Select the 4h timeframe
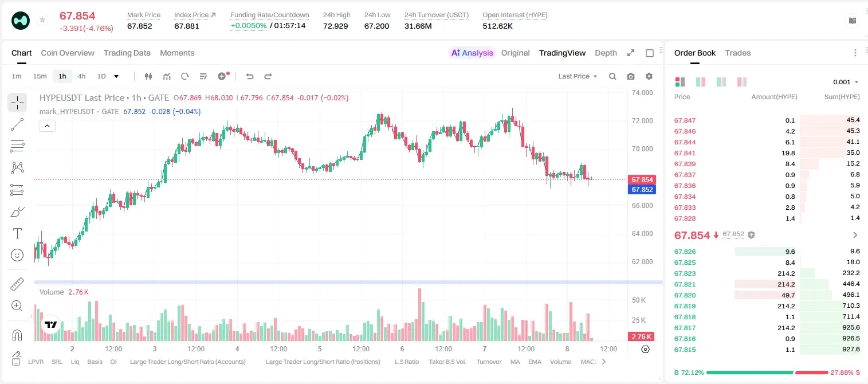Viewport: 868px width, 384px height. [81, 76]
